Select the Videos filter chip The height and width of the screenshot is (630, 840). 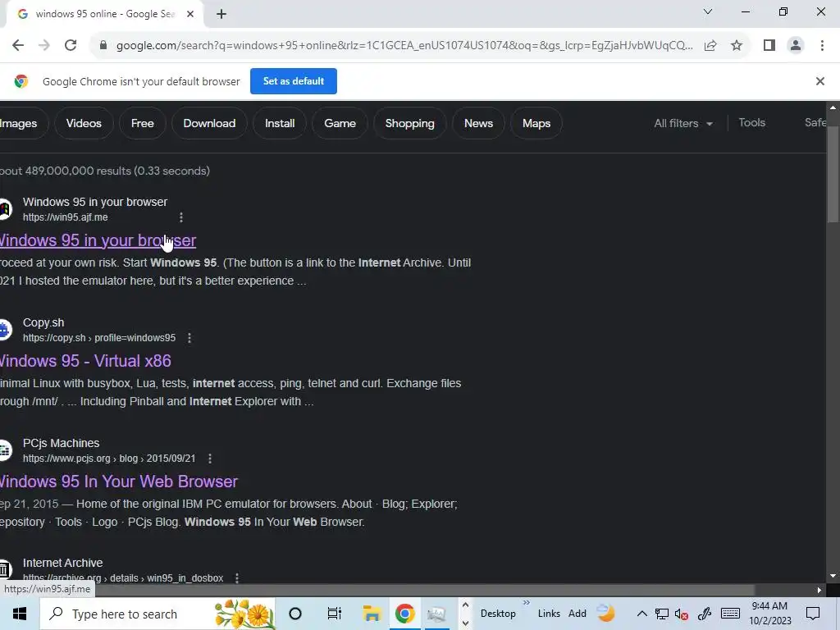click(84, 123)
